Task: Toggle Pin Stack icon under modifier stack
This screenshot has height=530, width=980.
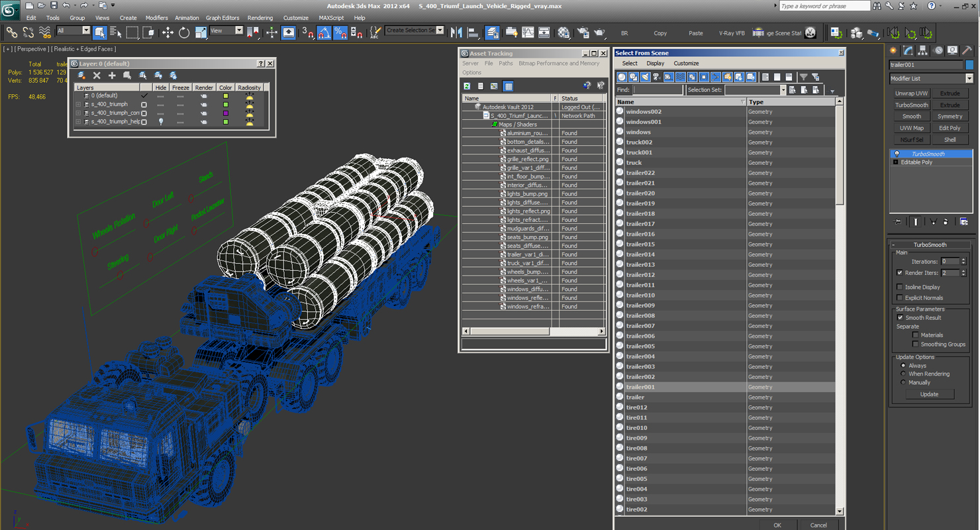Action: [898, 222]
